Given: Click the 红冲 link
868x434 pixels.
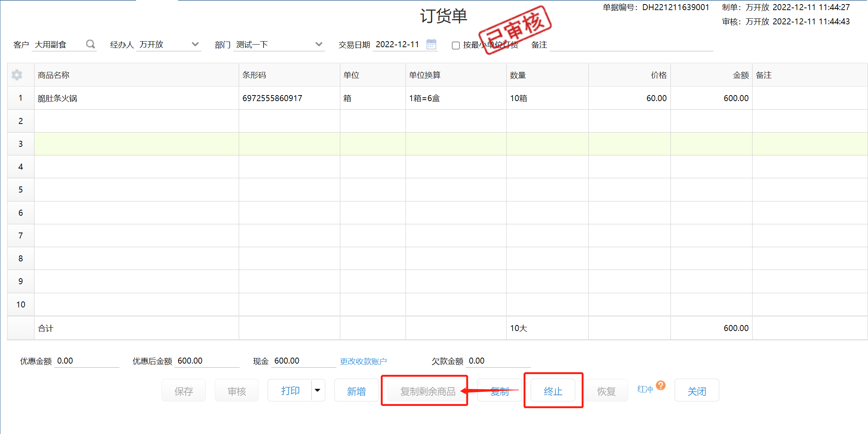Looking at the screenshot, I should (645, 389).
